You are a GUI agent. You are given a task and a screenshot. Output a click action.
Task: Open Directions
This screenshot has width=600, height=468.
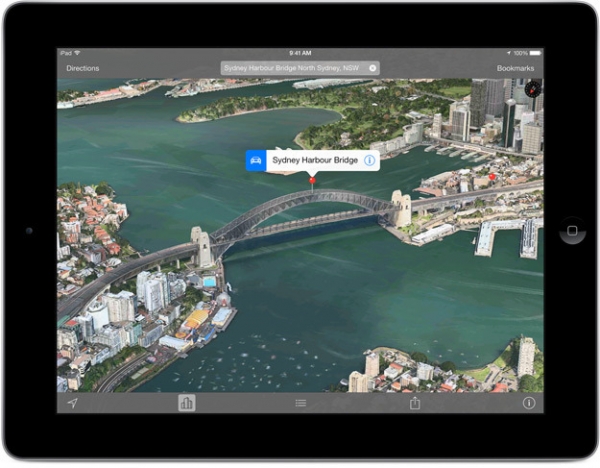point(83,68)
